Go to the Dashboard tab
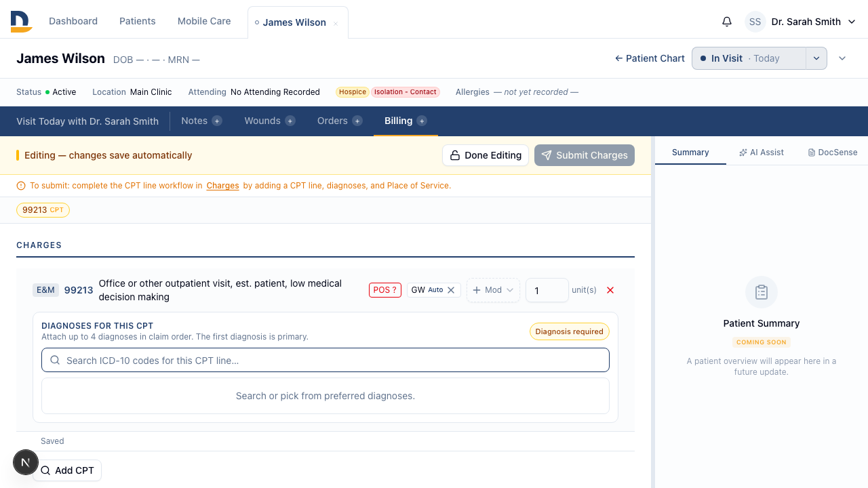This screenshot has height=488, width=868. pos(73,21)
